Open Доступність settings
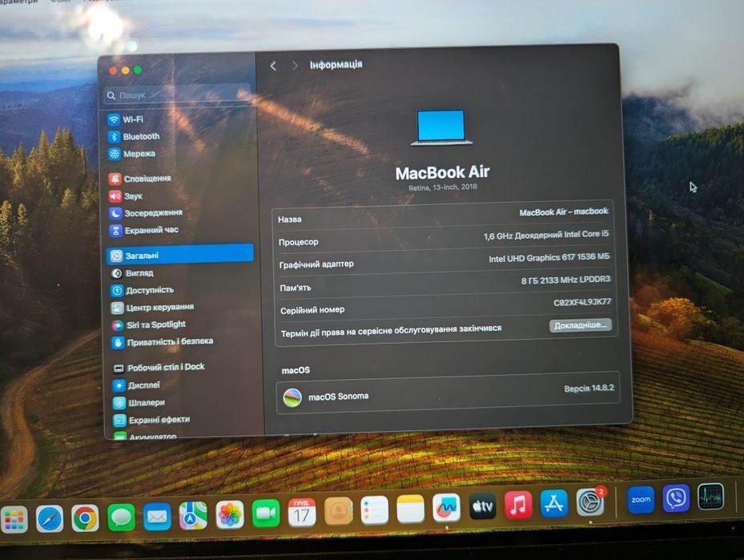The width and height of the screenshot is (744, 560). click(143, 290)
